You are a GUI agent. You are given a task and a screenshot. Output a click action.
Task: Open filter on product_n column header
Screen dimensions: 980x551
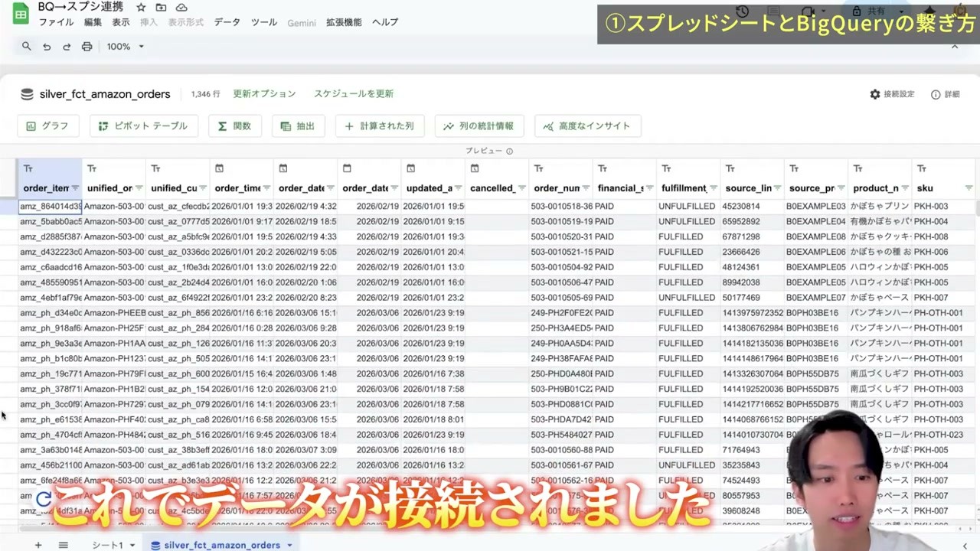(905, 188)
